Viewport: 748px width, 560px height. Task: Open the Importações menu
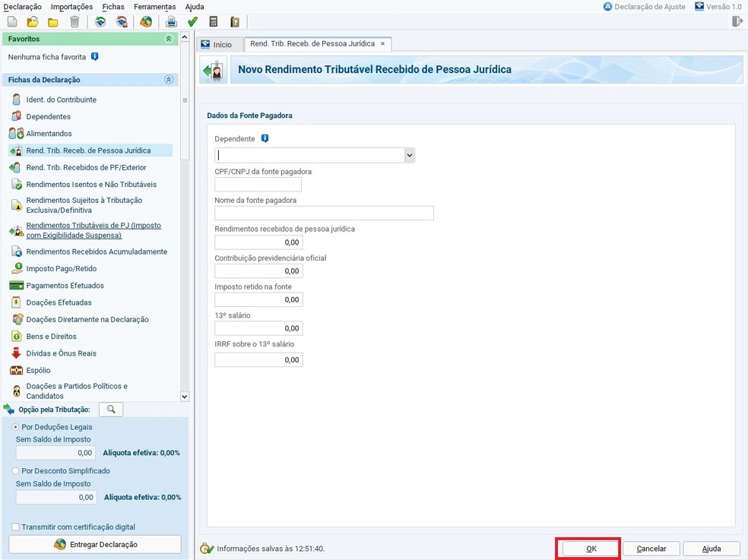[x=71, y=7]
